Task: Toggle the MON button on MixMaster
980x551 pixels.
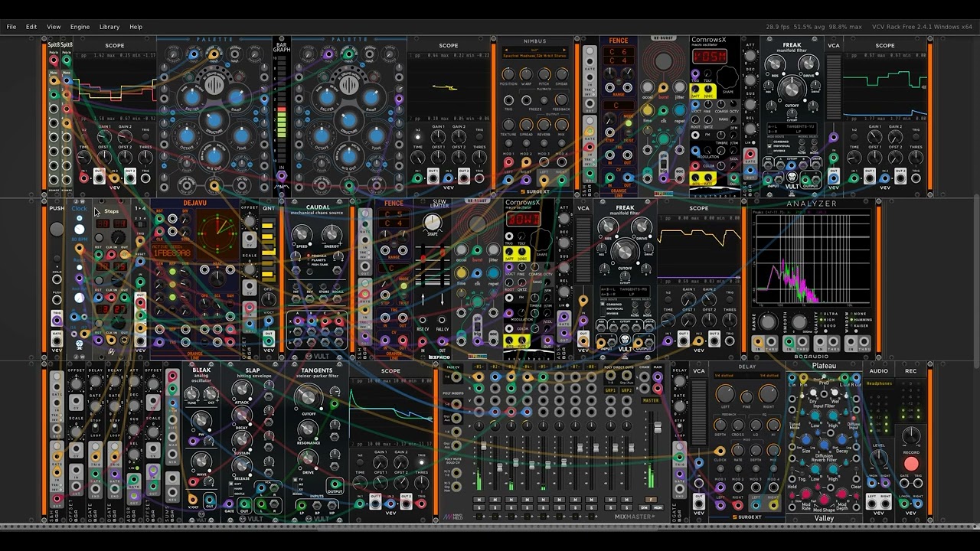Action: click(658, 507)
